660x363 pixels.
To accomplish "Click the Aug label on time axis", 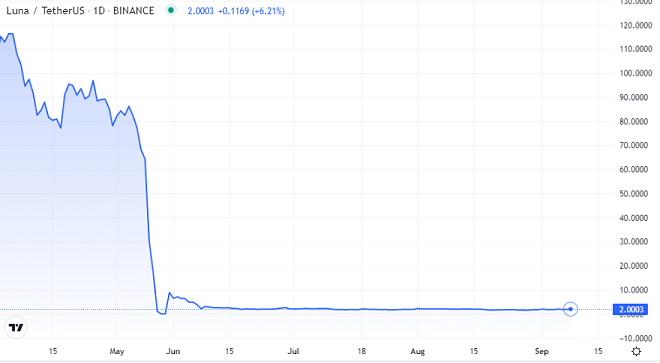I will point(418,351).
